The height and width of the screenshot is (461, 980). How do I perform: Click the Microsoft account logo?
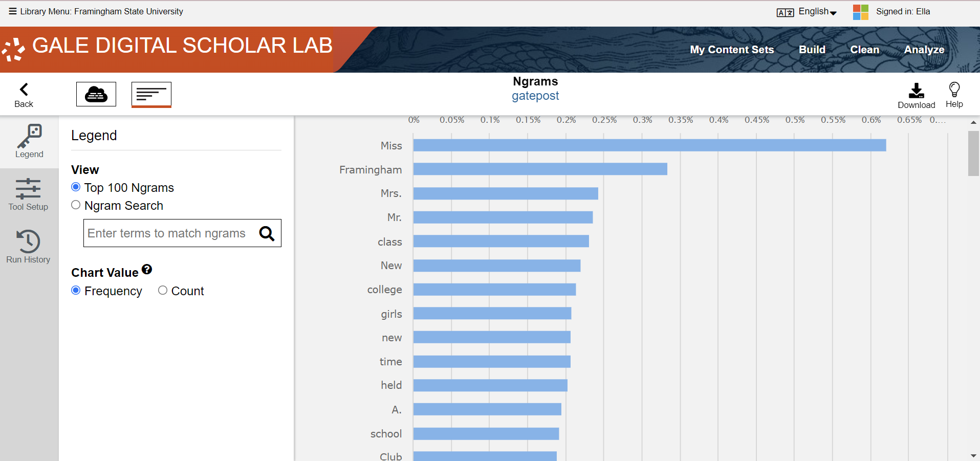(861, 12)
